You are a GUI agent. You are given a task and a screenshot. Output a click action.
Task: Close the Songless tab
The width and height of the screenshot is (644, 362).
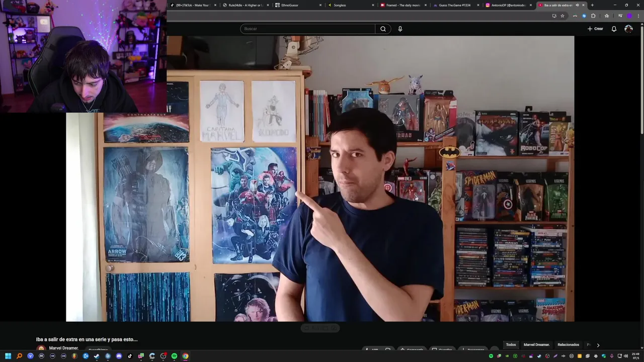373,5
